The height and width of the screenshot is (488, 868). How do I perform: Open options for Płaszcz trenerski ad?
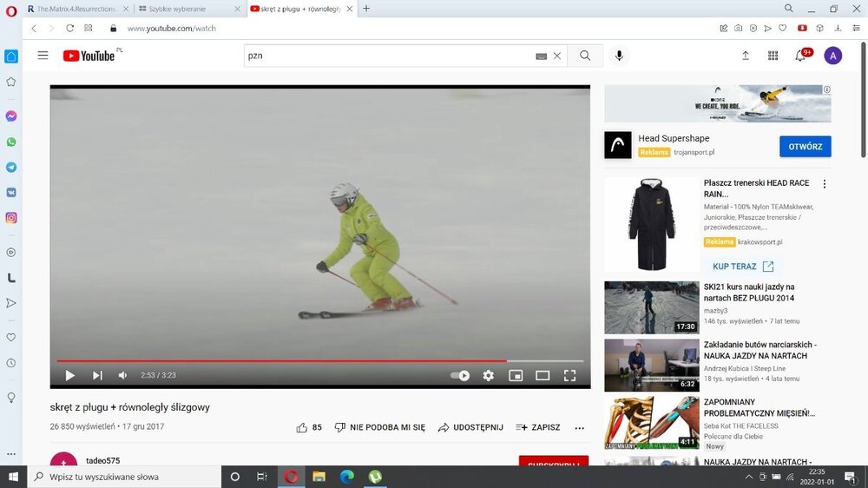click(x=825, y=184)
